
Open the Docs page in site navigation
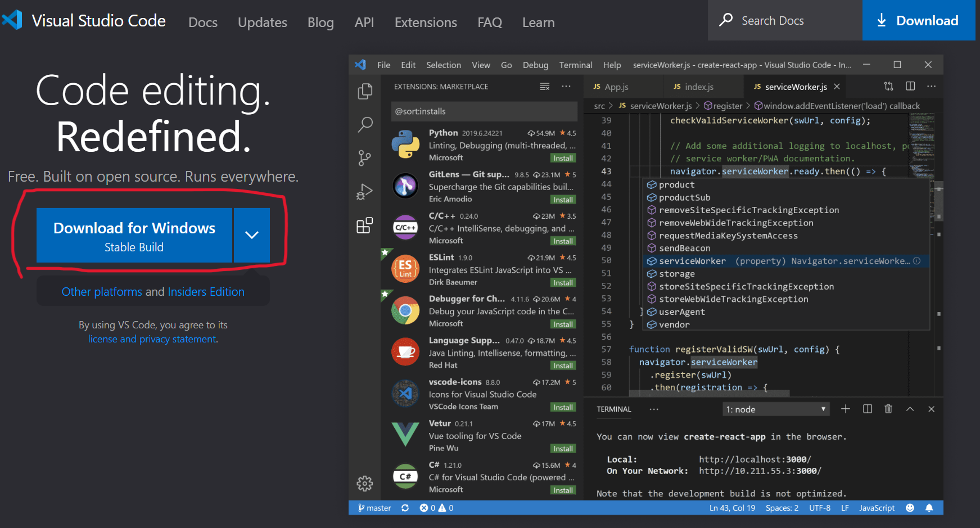202,22
